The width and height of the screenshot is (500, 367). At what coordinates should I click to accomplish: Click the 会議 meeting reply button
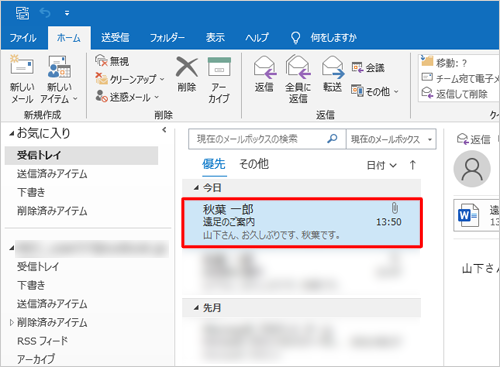[x=368, y=68]
